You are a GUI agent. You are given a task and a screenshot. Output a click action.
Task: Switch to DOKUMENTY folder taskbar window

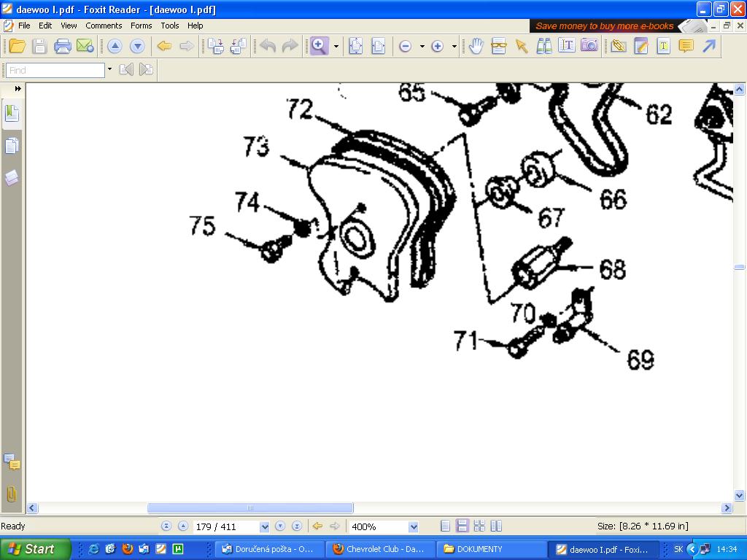tap(491, 549)
